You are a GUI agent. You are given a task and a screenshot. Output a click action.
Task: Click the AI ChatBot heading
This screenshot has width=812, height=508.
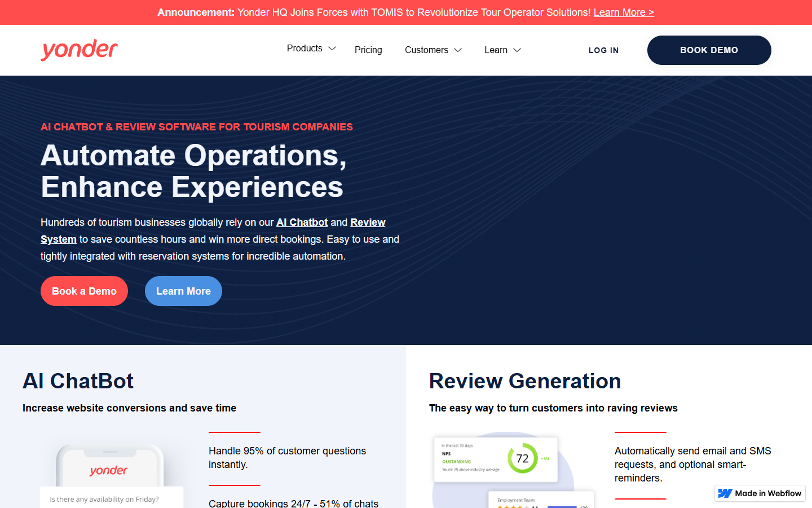coord(78,381)
